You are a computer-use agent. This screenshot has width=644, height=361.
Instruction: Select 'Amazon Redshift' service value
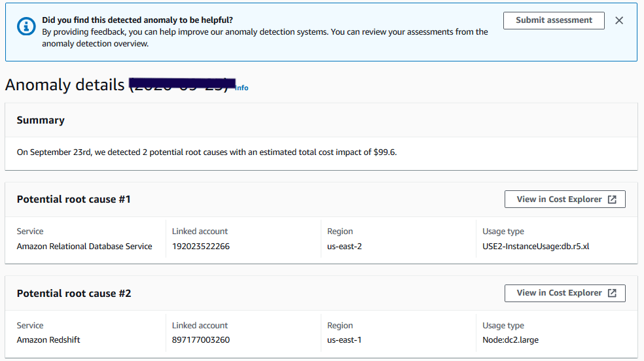point(48,340)
